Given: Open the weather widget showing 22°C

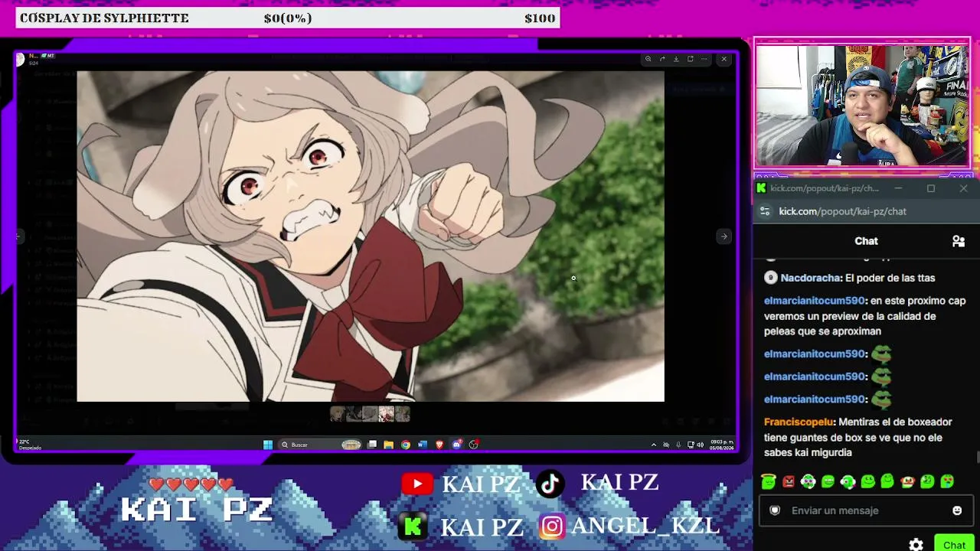Looking at the screenshot, I should 29,445.
